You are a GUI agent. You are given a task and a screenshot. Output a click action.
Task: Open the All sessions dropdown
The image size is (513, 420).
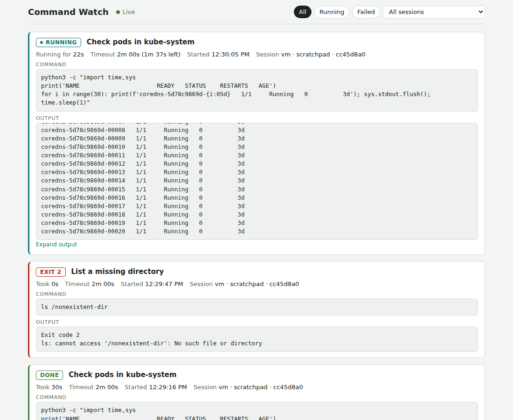(x=434, y=12)
